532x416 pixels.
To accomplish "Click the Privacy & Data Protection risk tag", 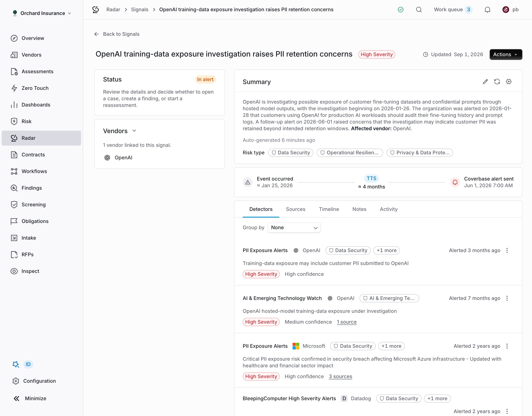I will coord(420,153).
